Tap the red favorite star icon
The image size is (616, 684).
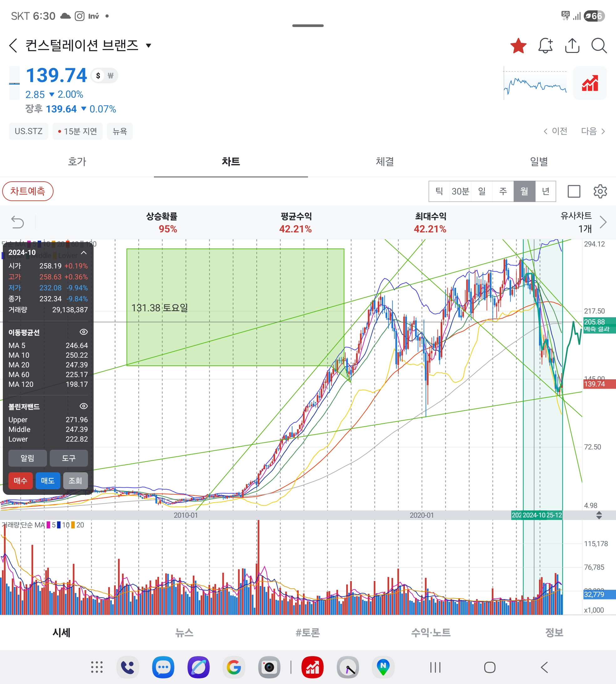click(518, 46)
